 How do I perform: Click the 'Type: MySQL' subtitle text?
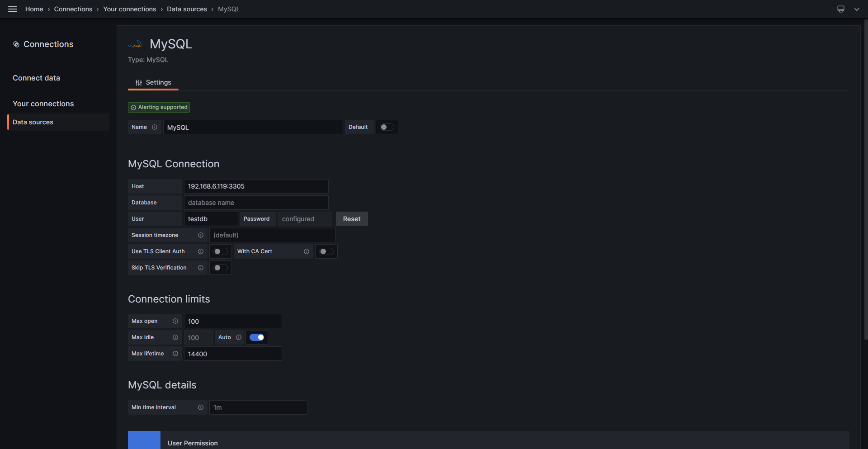pyautogui.click(x=148, y=60)
